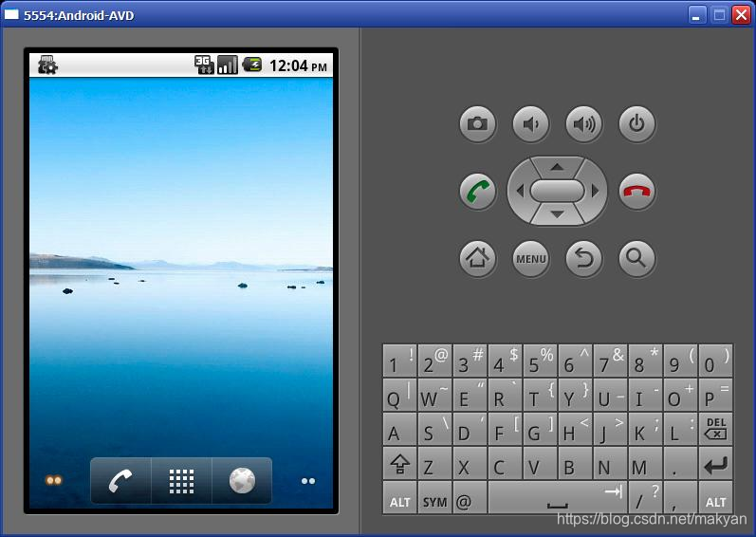Click the left ALT key
756x537 pixels.
pos(399,497)
